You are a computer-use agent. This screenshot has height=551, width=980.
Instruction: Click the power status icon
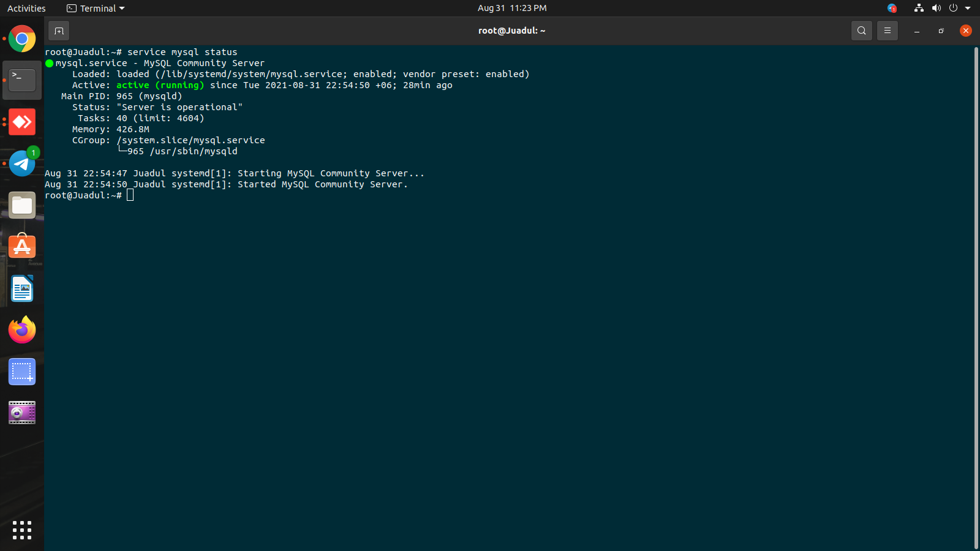[954, 8]
